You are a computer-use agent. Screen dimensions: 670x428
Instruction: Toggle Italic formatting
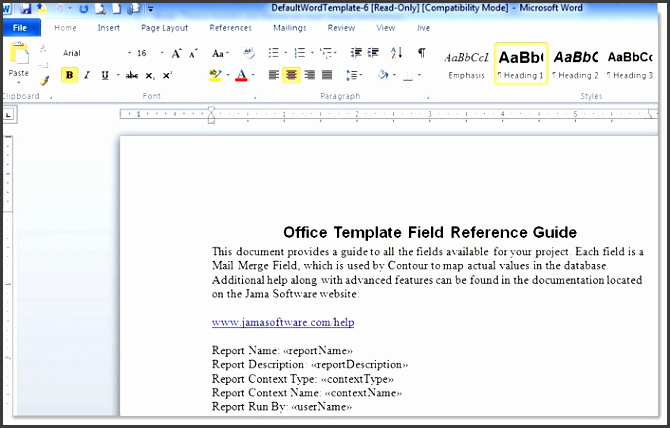[x=87, y=76]
